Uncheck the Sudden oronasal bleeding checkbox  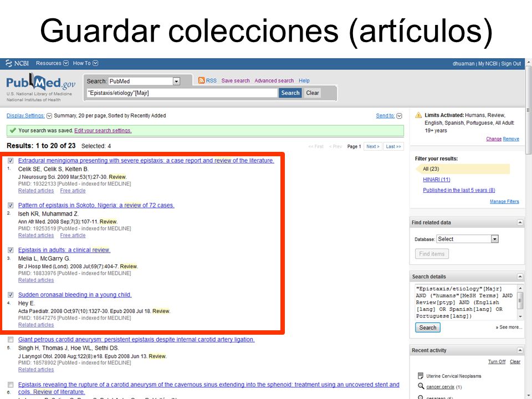click(x=11, y=295)
